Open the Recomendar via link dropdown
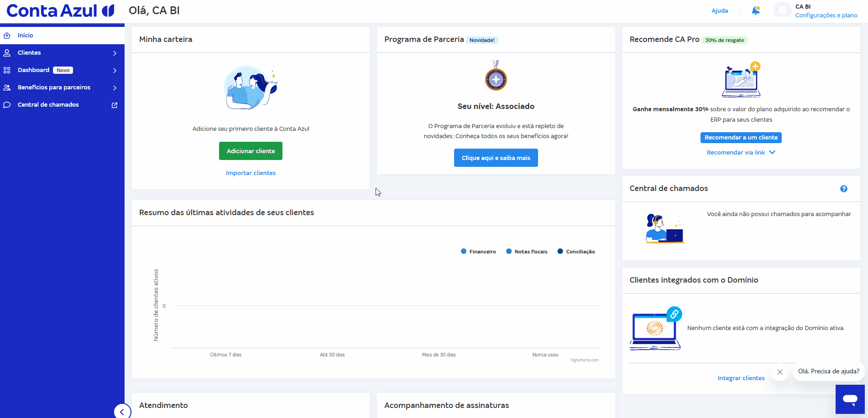The width and height of the screenshot is (868, 418). pos(740,152)
